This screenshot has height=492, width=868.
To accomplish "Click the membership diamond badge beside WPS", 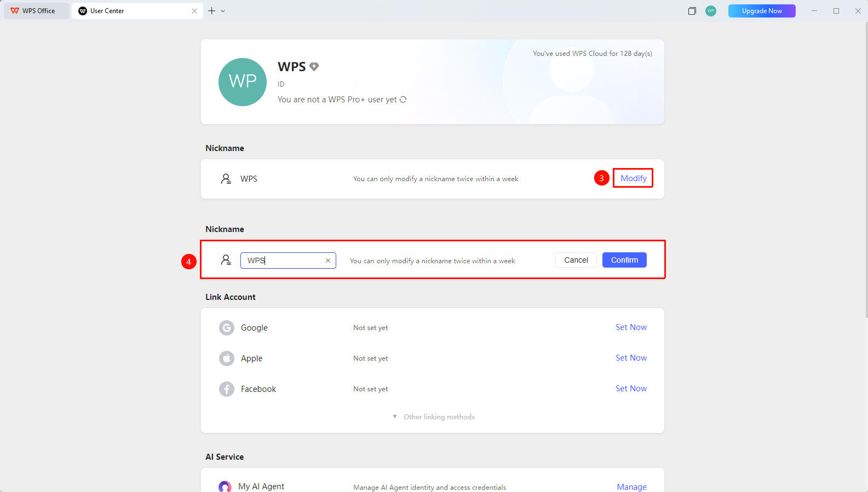I will (314, 67).
